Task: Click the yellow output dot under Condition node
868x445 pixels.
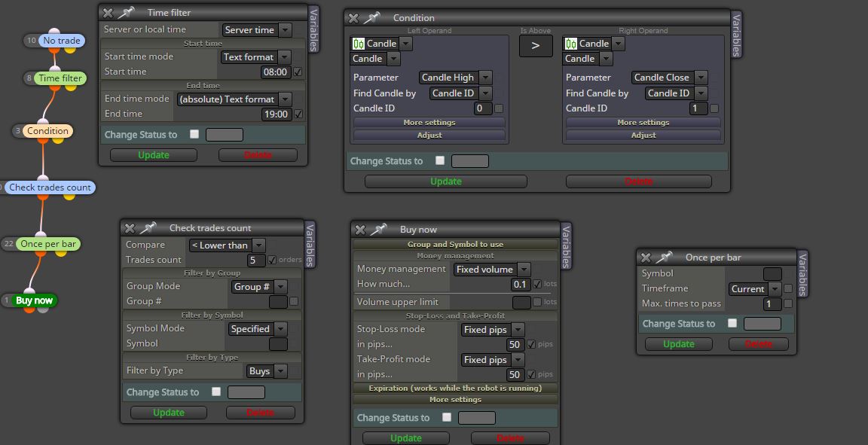Action: [57, 140]
